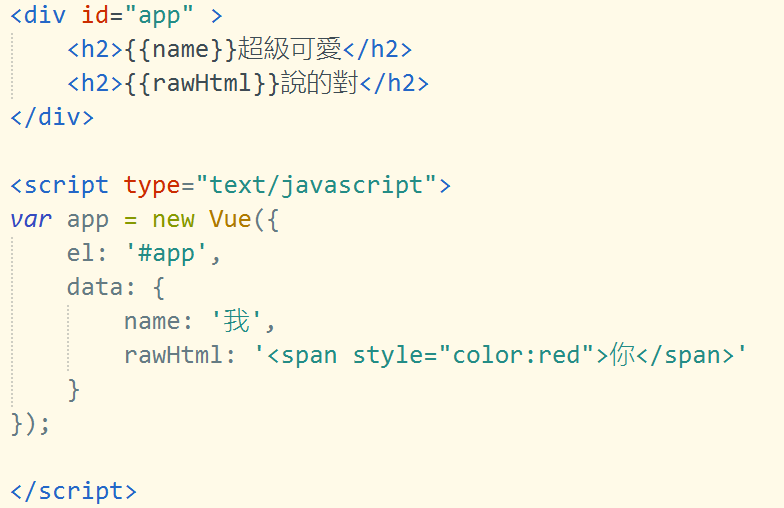
Task: Click the "data:" property key
Action: click(x=101, y=287)
